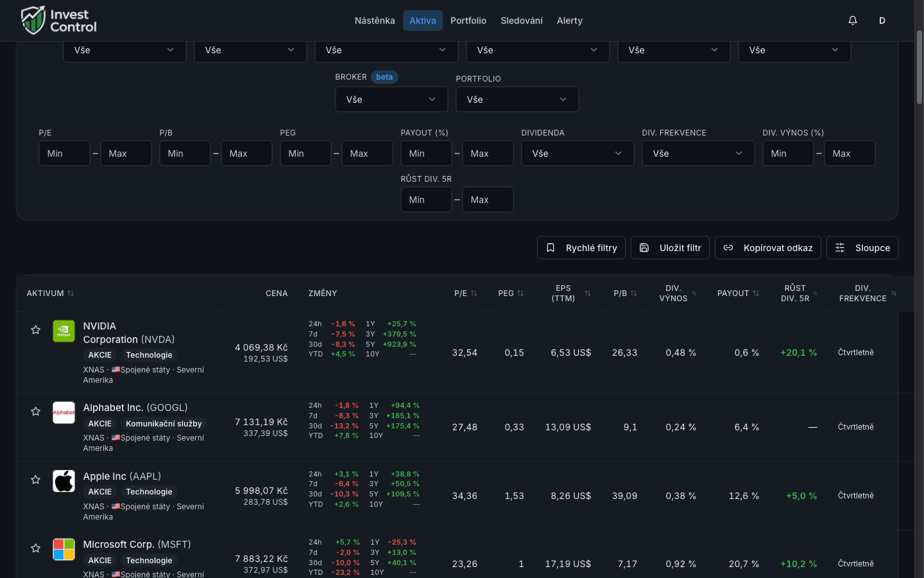The image size is (924, 578).
Task: Open Microsoft Corp. (MSFT) asset name
Action: (137, 545)
